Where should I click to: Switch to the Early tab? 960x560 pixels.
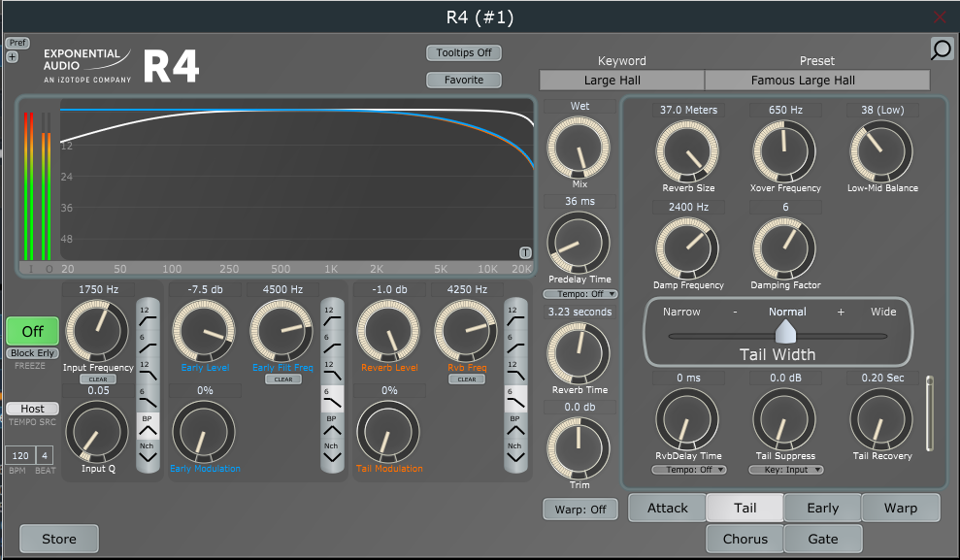822,508
